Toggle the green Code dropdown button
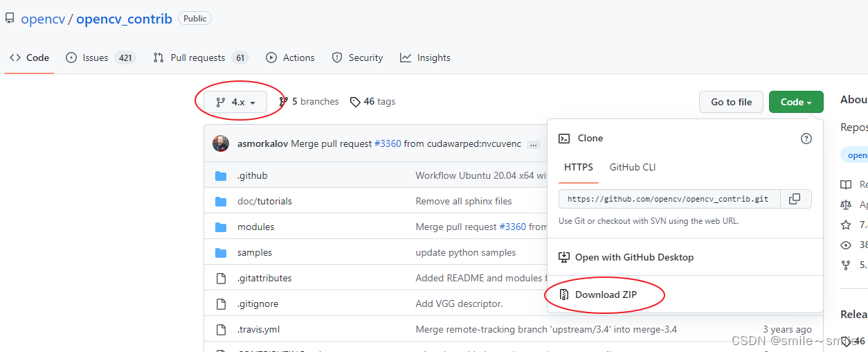Viewport: 868px width, 352px height. 796,102
